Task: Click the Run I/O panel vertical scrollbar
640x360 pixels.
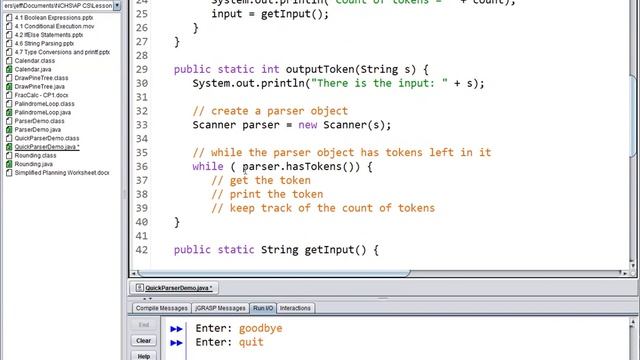Action: pyautogui.click(x=633, y=339)
